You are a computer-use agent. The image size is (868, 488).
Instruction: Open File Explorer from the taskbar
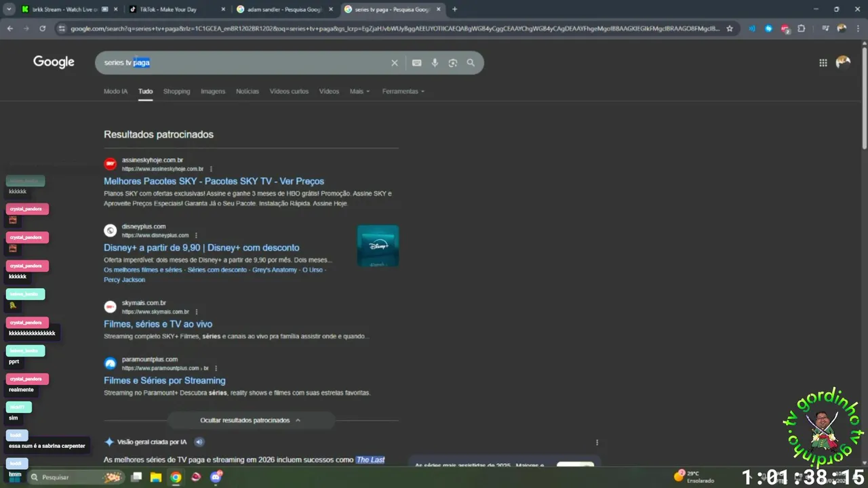click(x=155, y=477)
